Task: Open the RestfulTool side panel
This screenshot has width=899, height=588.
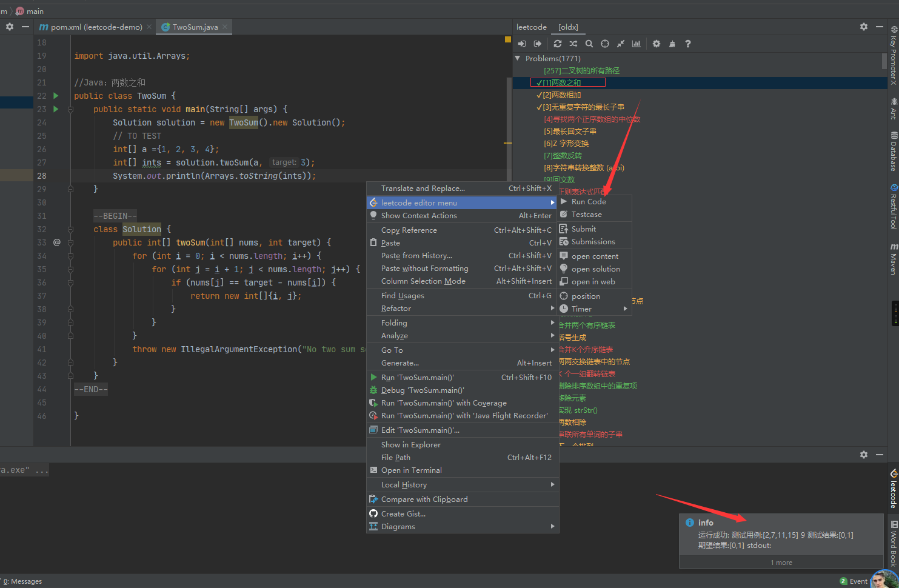Action: (x=894, y=207)
